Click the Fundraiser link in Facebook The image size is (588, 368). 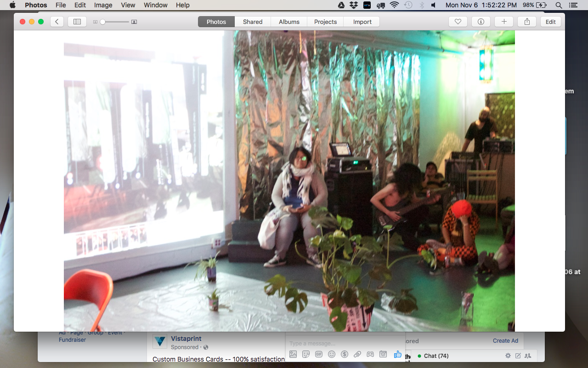click(72, 340)
